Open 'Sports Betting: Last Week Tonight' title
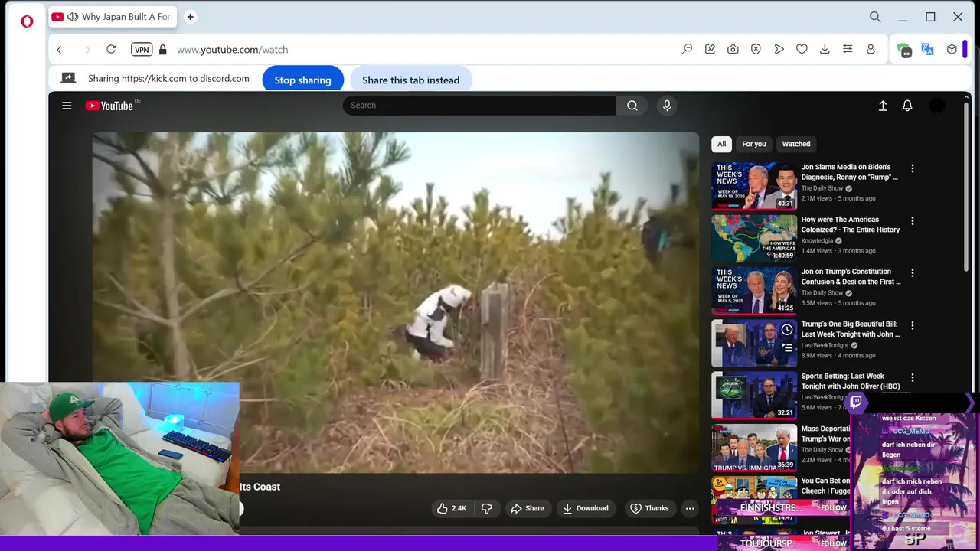The image size is (980, 551). pyautogui.click(x=851, y=381)
